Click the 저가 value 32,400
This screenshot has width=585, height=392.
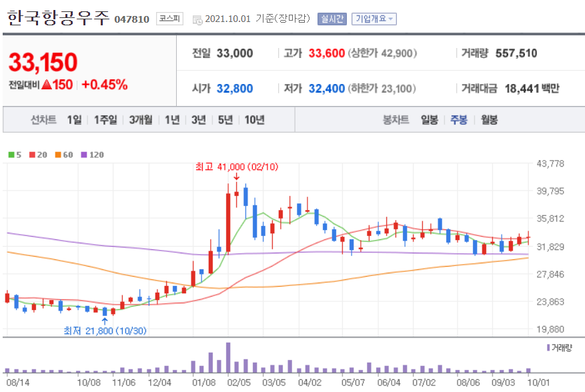pos(326,89)
